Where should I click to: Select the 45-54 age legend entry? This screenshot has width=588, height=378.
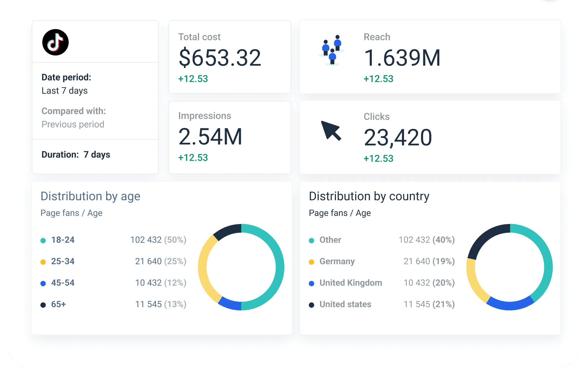[x=63, y=283]
